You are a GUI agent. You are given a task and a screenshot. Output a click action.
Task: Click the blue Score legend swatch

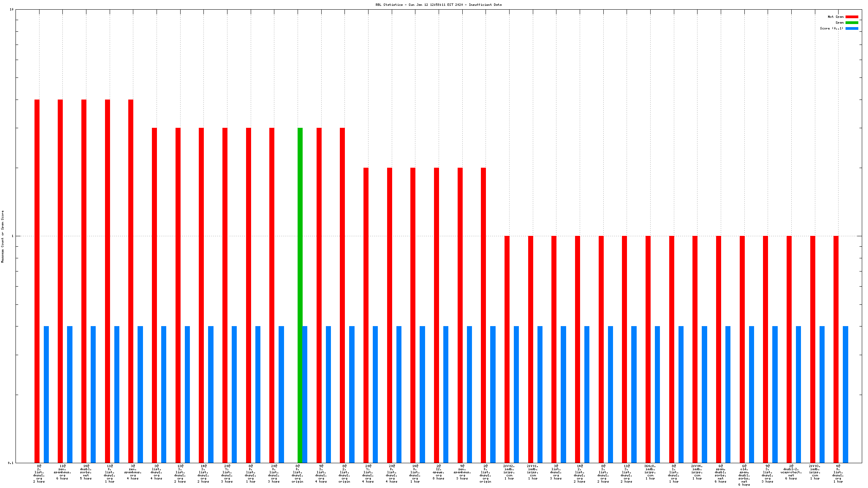(852, 28)
